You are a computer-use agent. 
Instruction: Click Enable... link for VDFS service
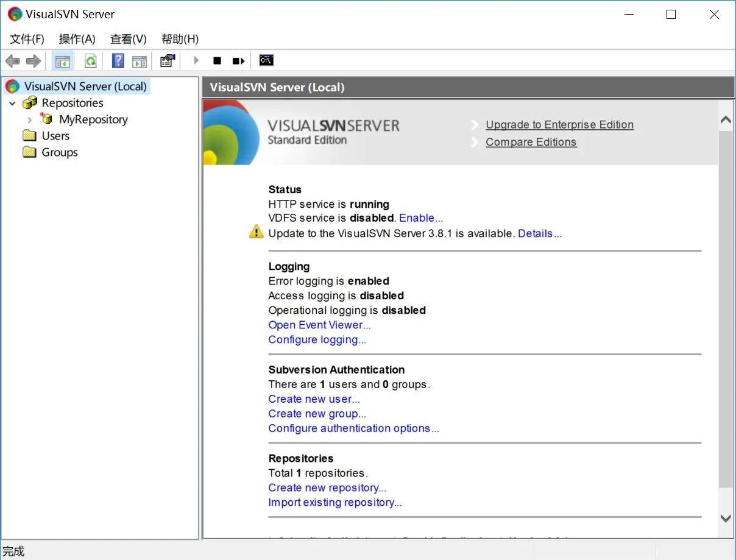[421, 218]
